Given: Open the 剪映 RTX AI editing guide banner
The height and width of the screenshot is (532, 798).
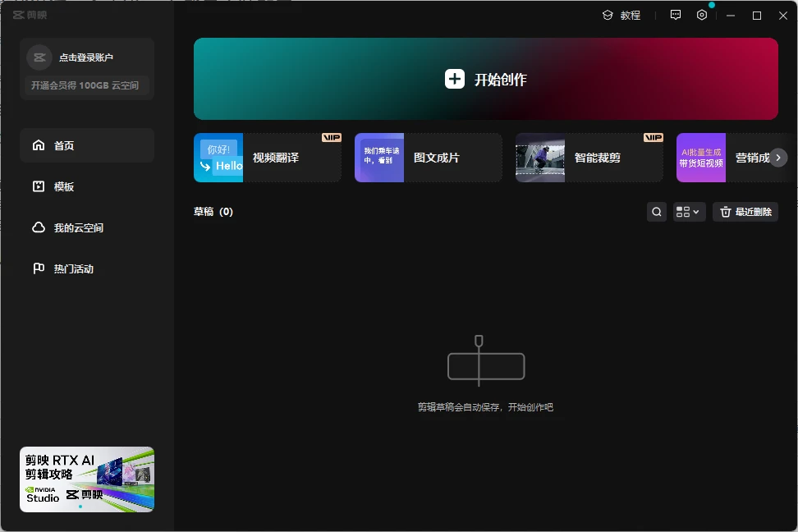Looking at the screenshot, I should (86, 479).
